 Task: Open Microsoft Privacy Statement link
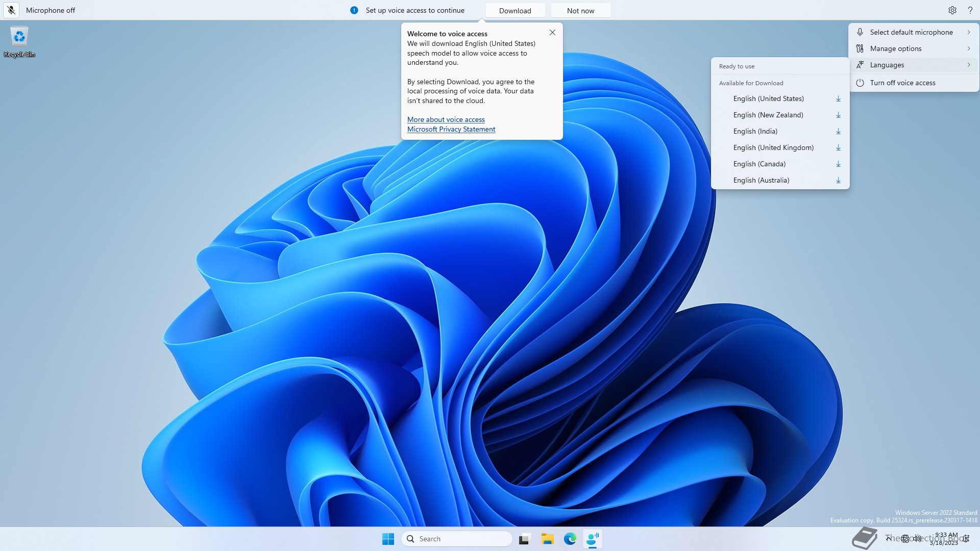[451, 129]
